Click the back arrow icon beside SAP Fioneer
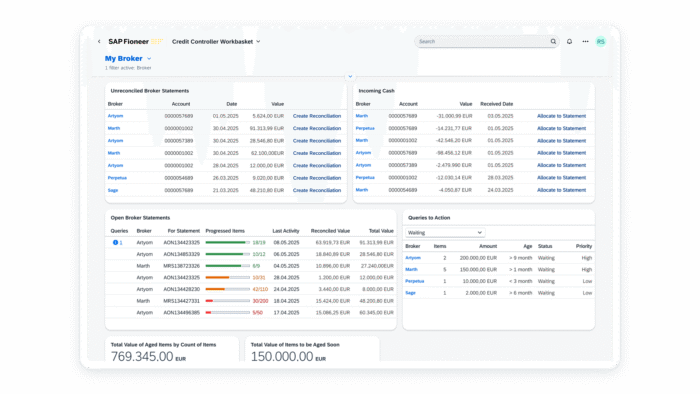 click(x=99, y=41)
